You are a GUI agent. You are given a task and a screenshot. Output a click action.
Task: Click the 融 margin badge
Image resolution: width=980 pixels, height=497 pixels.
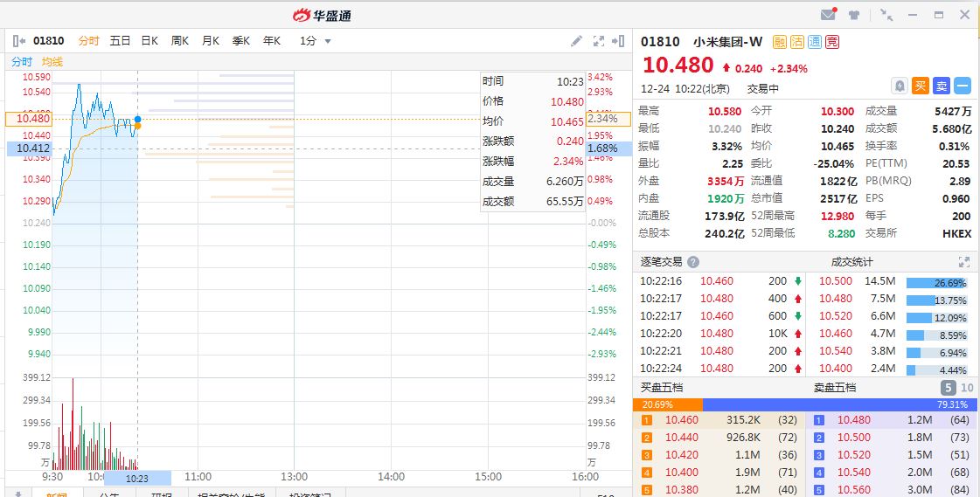point(780,42)
